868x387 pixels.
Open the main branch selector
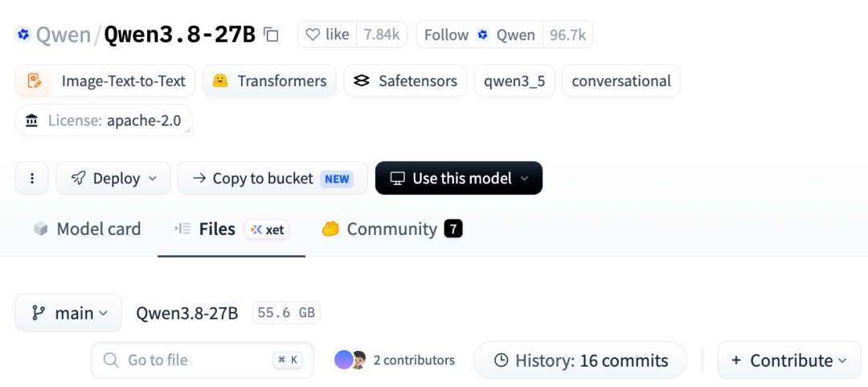[x=68, y=313]
